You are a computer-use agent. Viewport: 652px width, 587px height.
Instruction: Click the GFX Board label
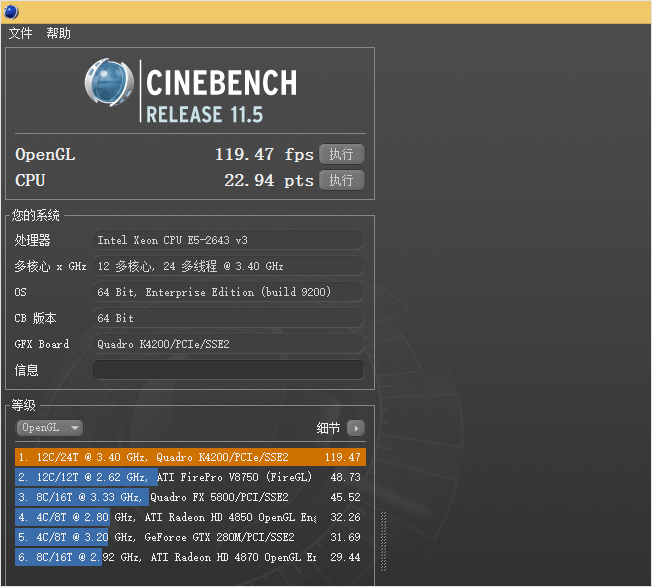[42, 344]
